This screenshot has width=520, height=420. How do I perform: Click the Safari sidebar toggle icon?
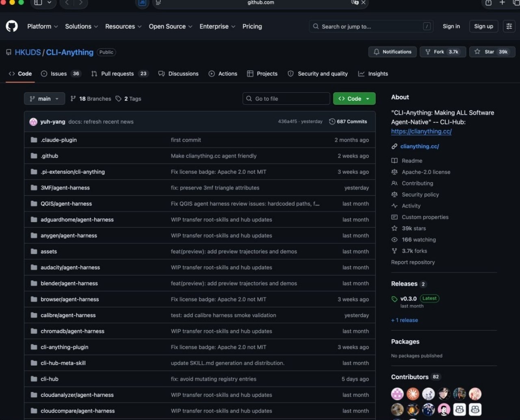tap(38, 2)
